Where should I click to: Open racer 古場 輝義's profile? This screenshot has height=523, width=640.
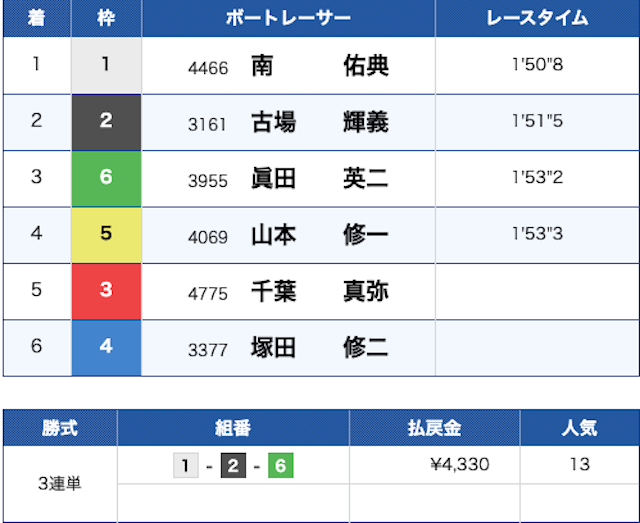tap(319, 122)
